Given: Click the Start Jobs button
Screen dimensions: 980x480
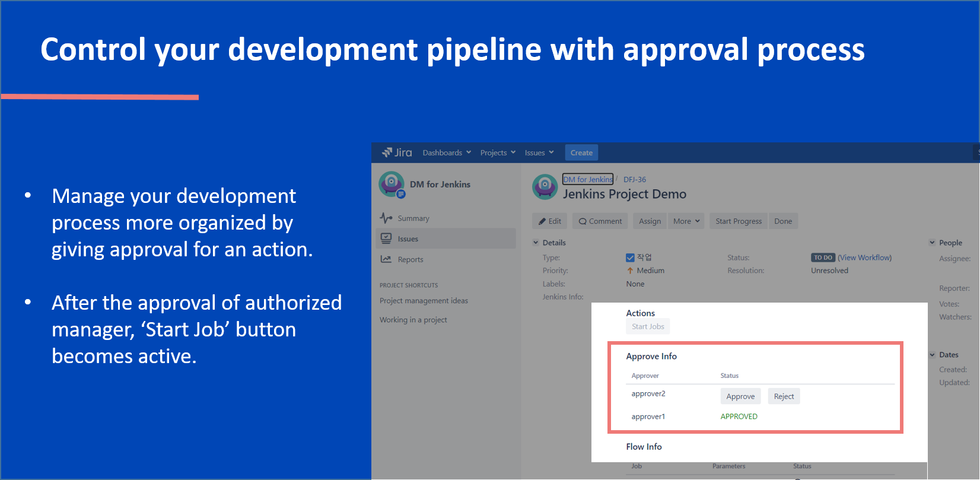Looking at the screenshot, I should click(648, 326).
